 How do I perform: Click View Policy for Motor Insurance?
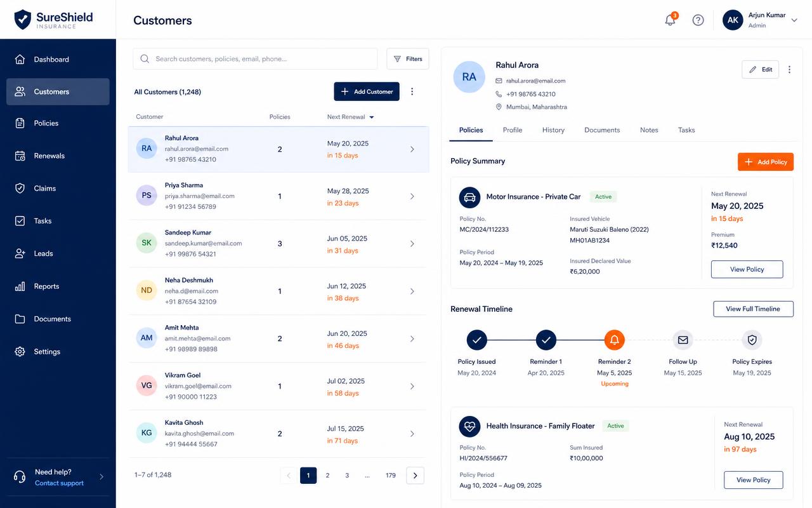pos(747,269)
